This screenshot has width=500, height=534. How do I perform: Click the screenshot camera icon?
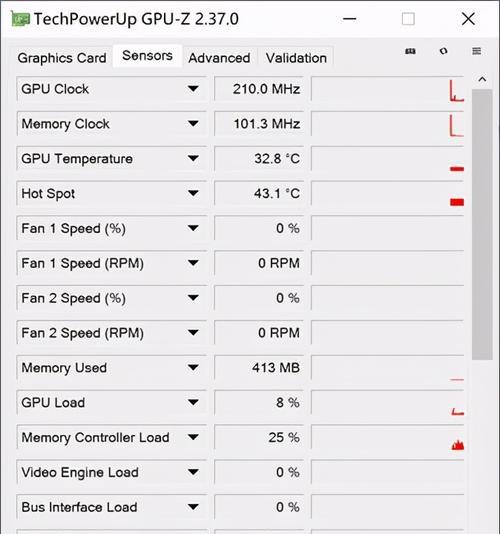[x=410, y=51]
